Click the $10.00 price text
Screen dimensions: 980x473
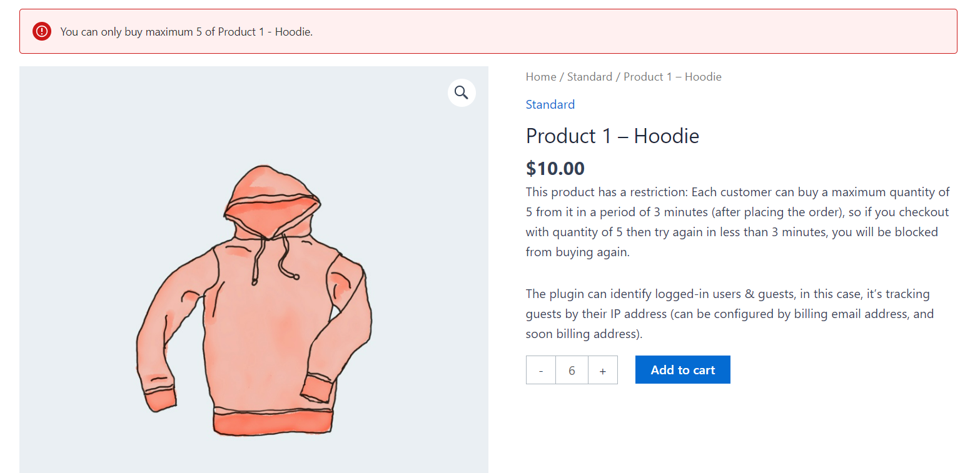(555, 167)
